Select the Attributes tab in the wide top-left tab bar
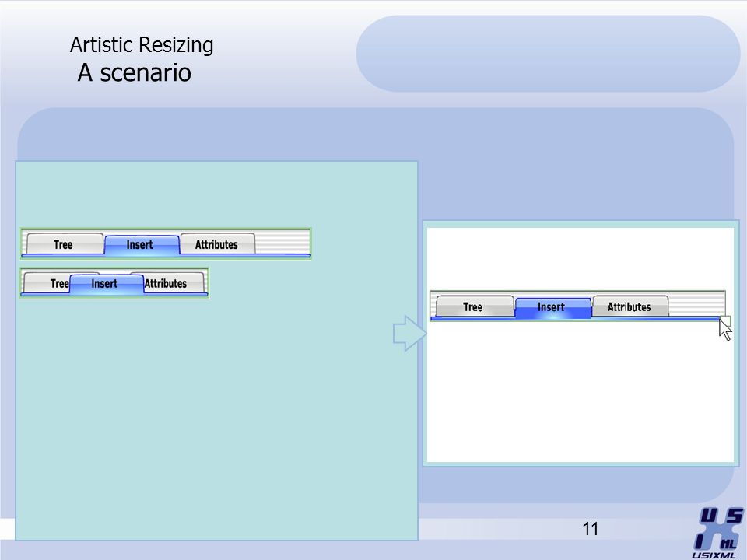747x560 pixels. click(x=218, y=244)
